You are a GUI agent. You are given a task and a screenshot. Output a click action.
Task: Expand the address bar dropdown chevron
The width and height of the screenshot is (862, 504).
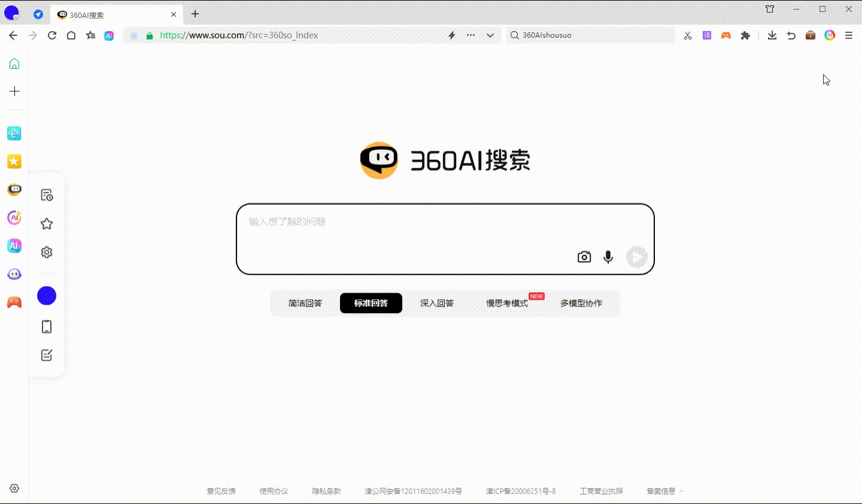click(490, 35)
